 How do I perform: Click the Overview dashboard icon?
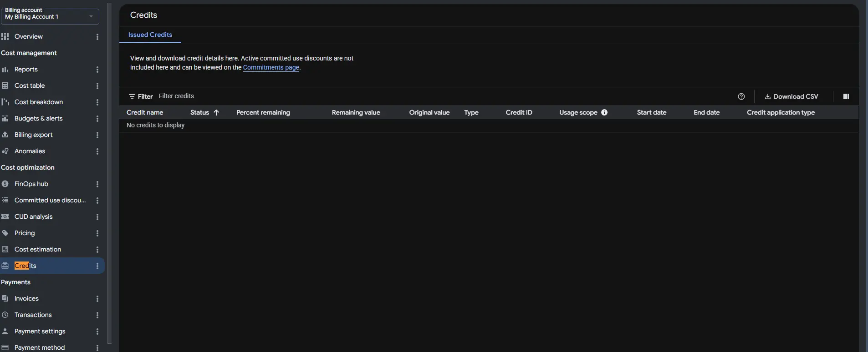(x=5, y=36)
